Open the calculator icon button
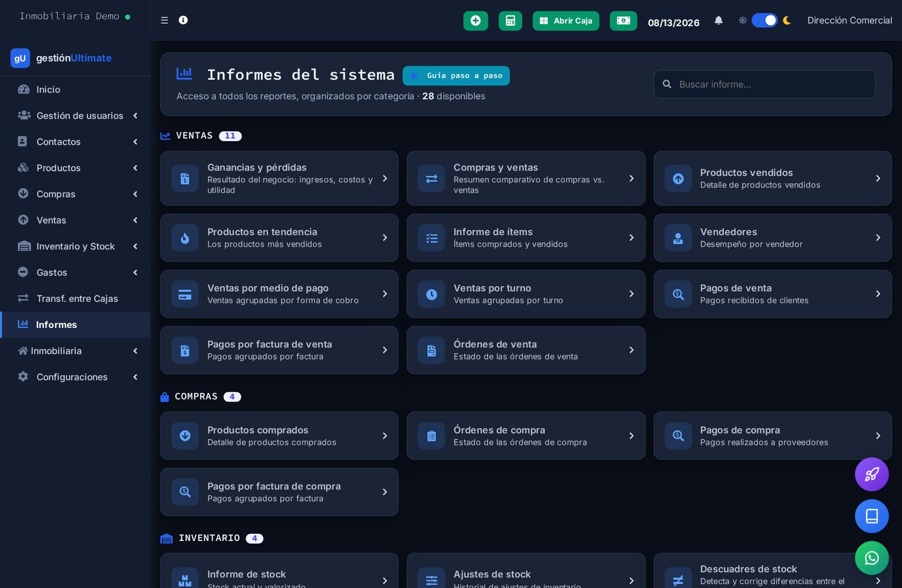Image resolution: width=902 pixels, height=588 pixels. pyautogui.click(x=510, y=21)
